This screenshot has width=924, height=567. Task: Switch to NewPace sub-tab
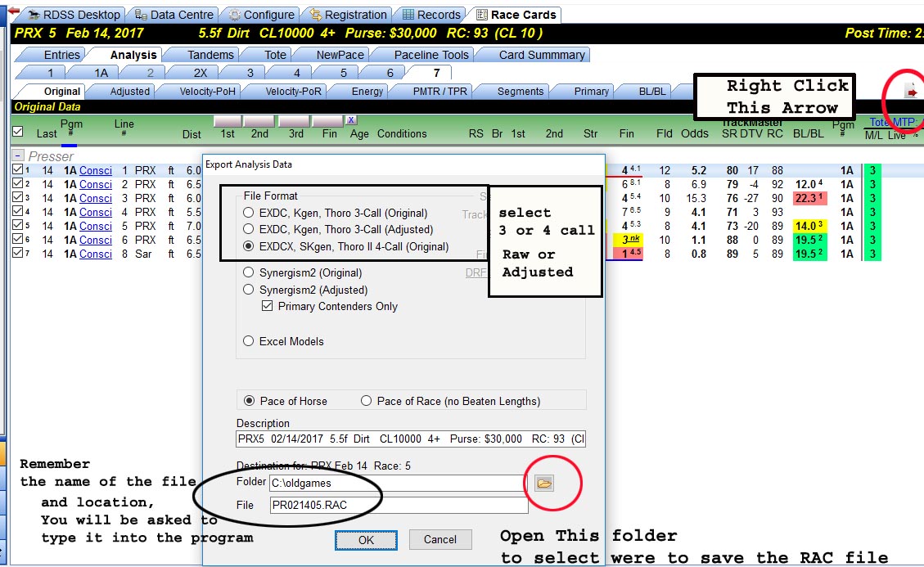pos(340,55)
